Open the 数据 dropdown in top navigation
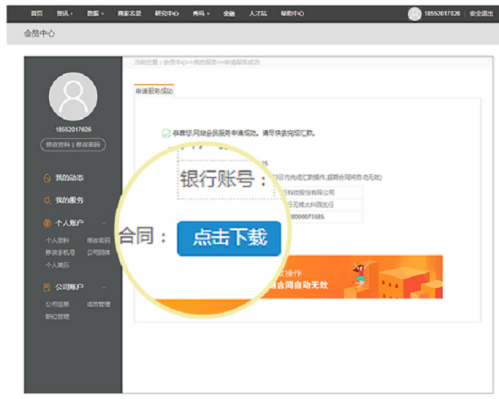The width and height of the screenshot is (499, 399). 95,14
